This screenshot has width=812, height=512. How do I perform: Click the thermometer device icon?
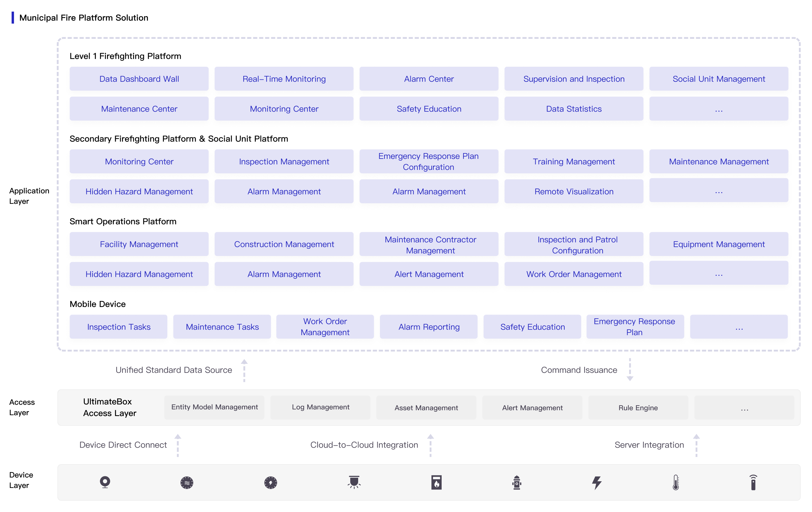pyautogui.click(x=676, y=483)
